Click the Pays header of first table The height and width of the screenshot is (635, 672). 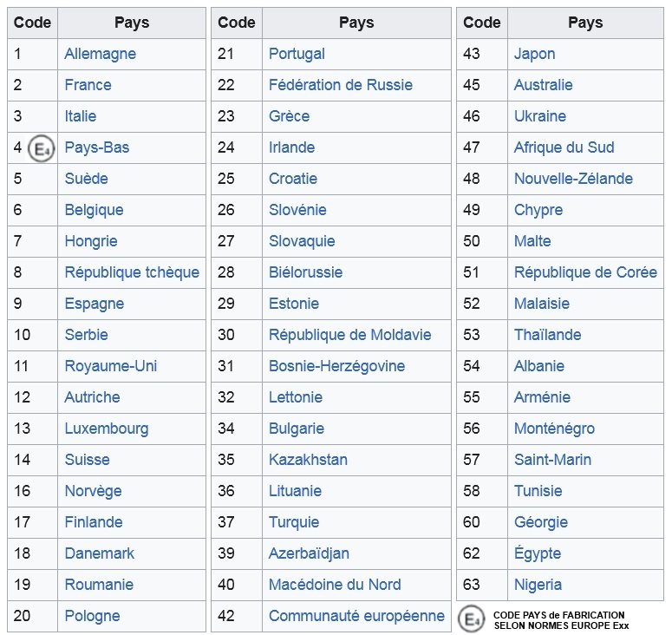[132, 23]
